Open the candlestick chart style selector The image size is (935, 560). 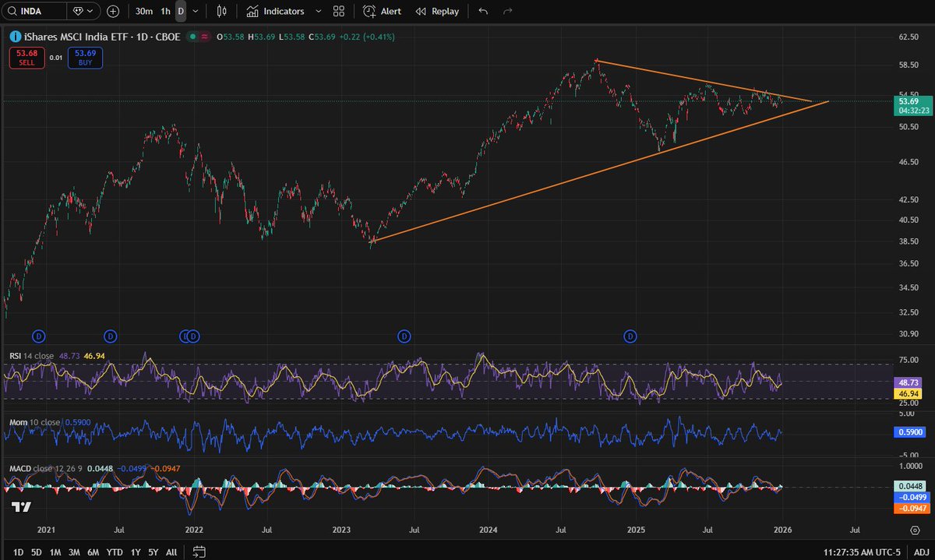pos(221,11)
